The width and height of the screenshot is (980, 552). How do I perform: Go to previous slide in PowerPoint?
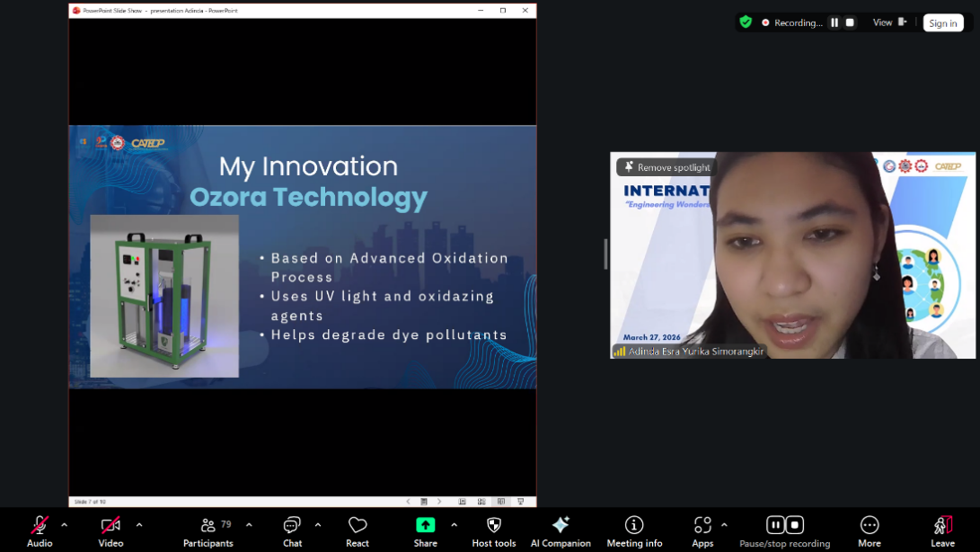point(408,502)
